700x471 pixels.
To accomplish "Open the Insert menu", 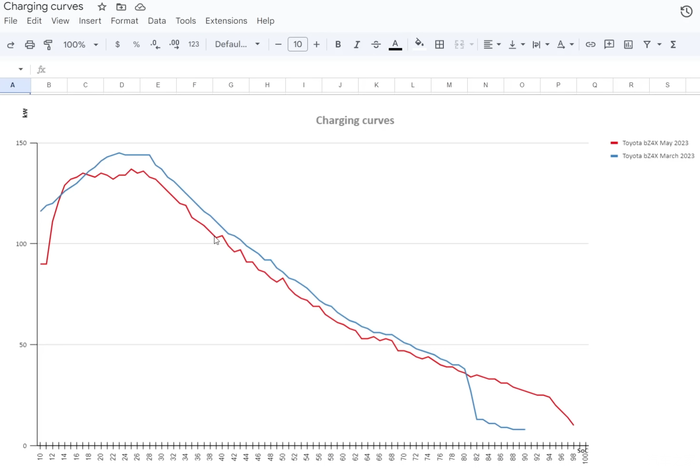I will click(90, 20).
